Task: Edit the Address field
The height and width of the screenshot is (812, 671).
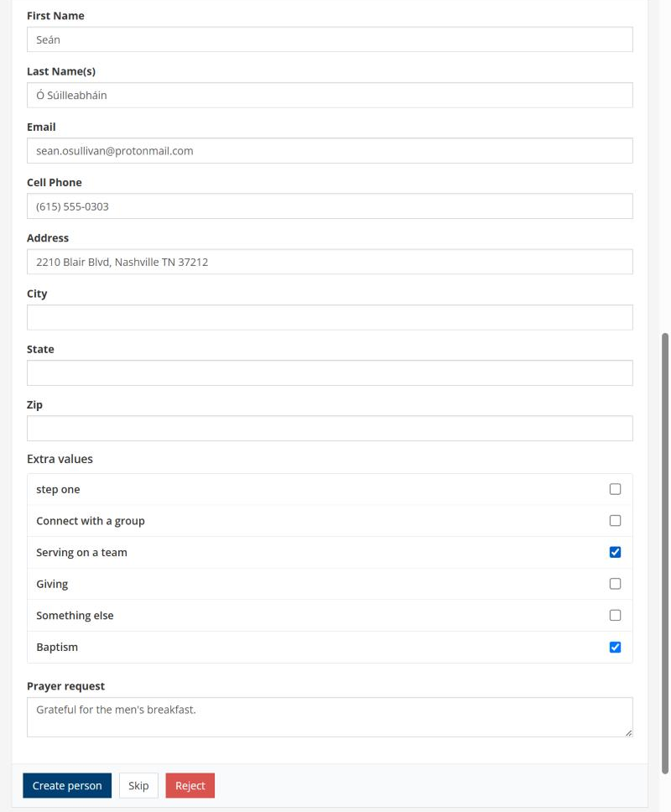Action: tap(330, 262)
